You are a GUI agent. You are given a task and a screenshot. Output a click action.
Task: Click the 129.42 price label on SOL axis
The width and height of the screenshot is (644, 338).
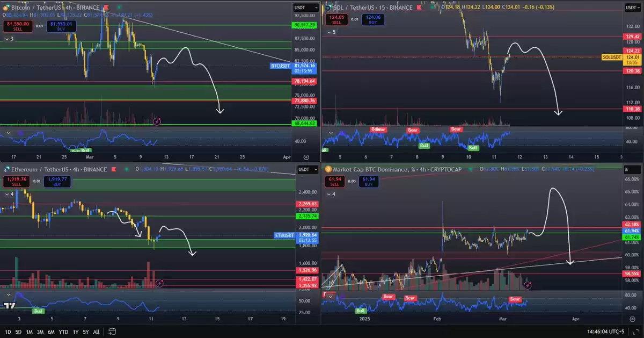click(632, 37)
